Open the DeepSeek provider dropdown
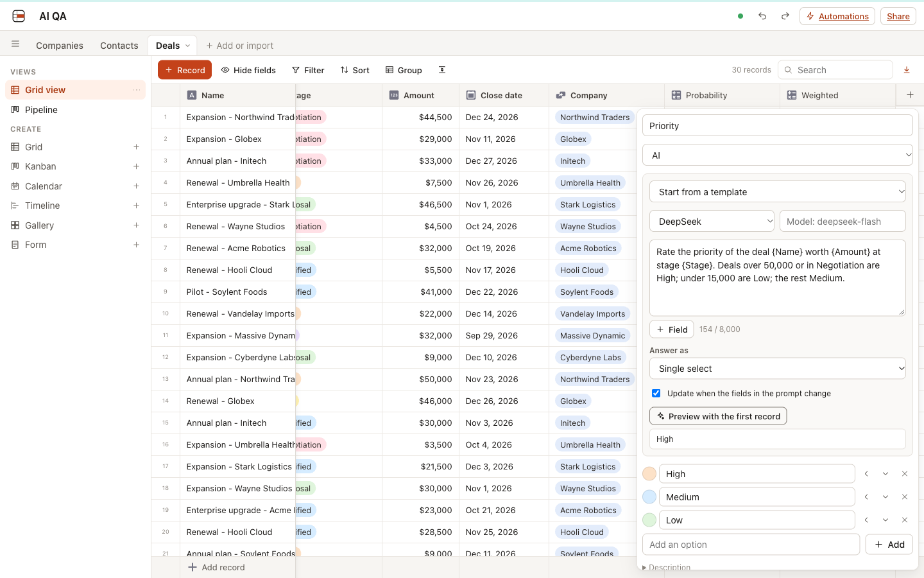Image resolution: width=924 pixels, height=578 pixels. click(712, 221)
